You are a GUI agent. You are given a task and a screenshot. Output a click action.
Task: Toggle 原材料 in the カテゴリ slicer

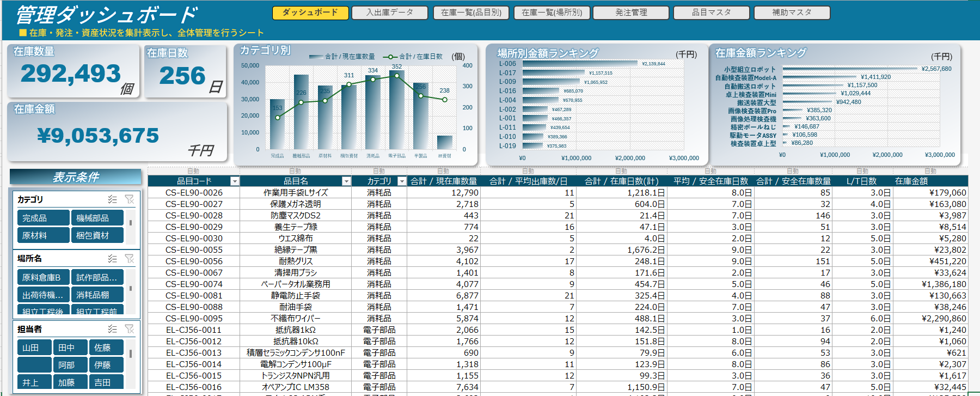click(44, 235)
